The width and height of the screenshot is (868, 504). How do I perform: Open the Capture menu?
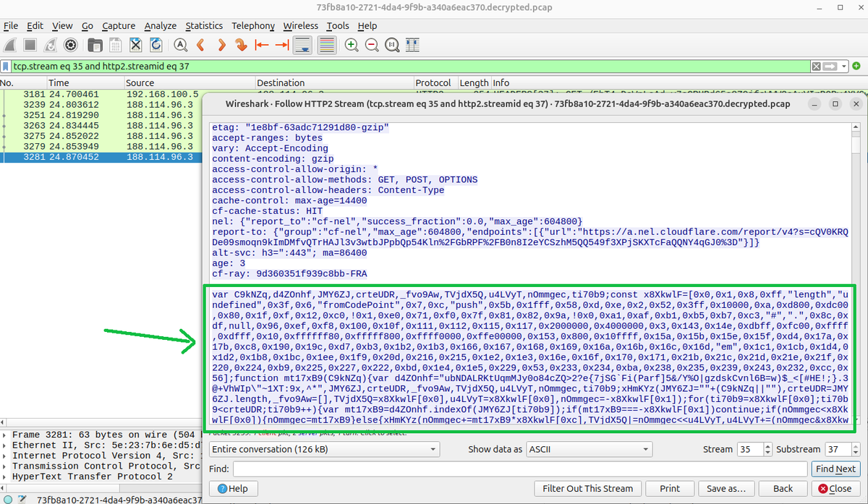coord(119,25)
